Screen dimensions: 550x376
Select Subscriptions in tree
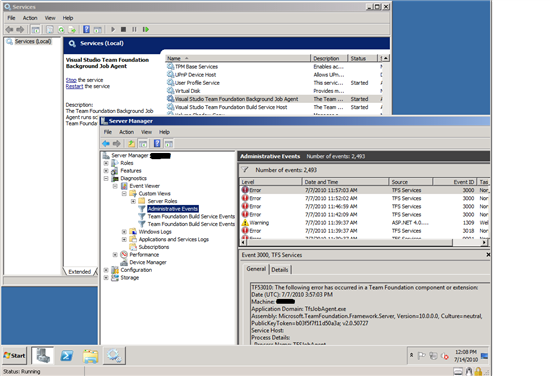pos(154,247)
